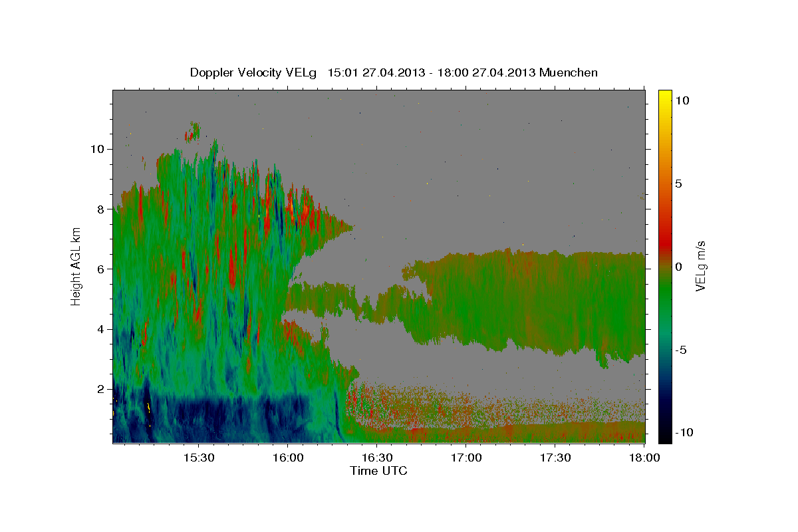Click the '16:00' time axis label
798x532 pixels.
coord(287,458)
